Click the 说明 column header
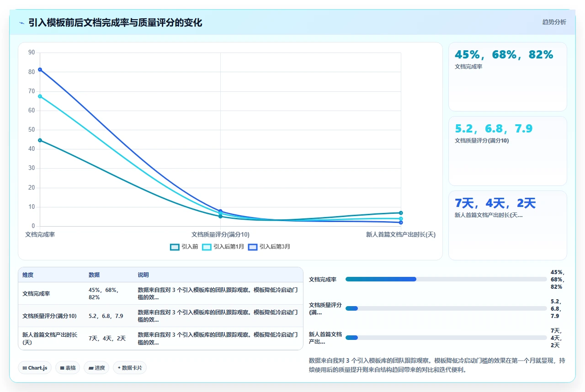Viewport: 585px width, 392px height. click(144, 275)
